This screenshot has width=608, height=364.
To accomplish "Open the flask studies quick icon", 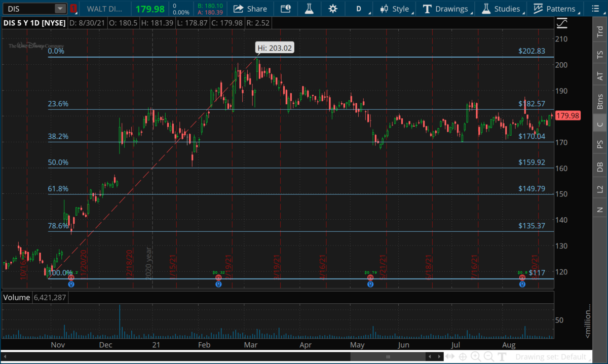I will pos(309,9).
